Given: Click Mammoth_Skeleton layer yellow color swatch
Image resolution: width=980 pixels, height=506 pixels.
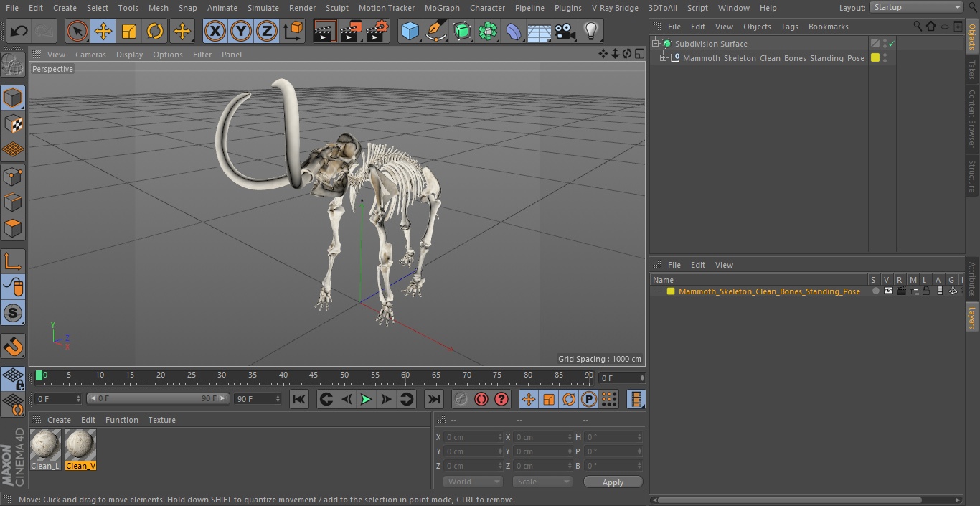Looking at the screenshot, I should (671, 291).
